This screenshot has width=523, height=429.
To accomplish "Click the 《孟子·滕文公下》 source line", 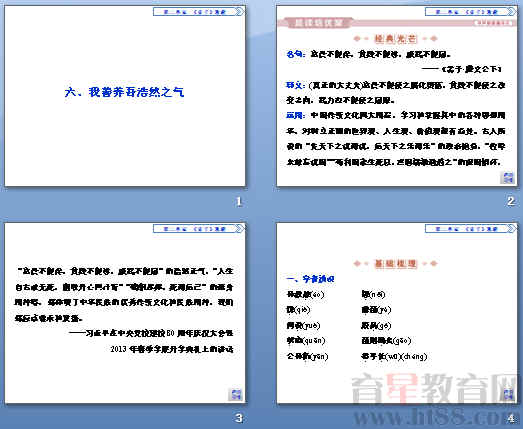I will [462, 69].
